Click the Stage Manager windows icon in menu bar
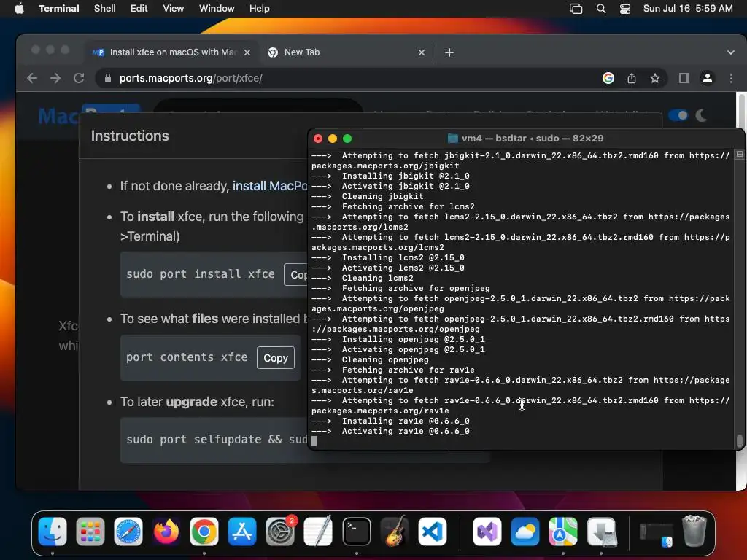The image size is (747, 560). click(576, 9)
